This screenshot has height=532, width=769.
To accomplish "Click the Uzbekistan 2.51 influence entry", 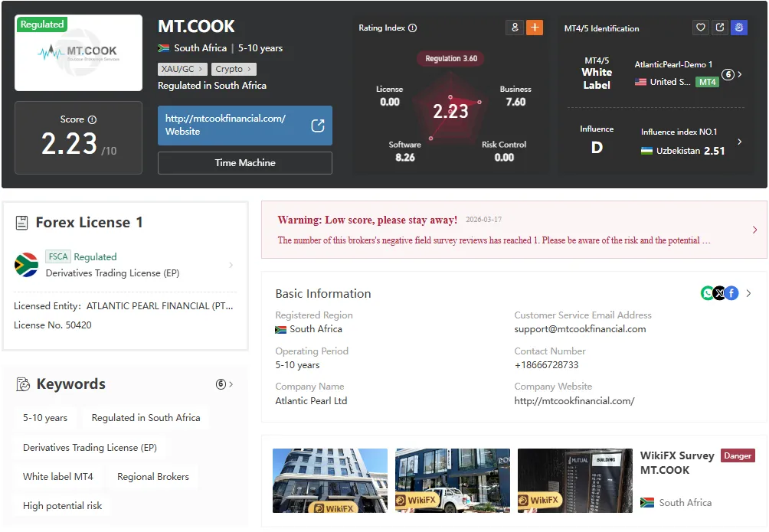I will point(682,151).
